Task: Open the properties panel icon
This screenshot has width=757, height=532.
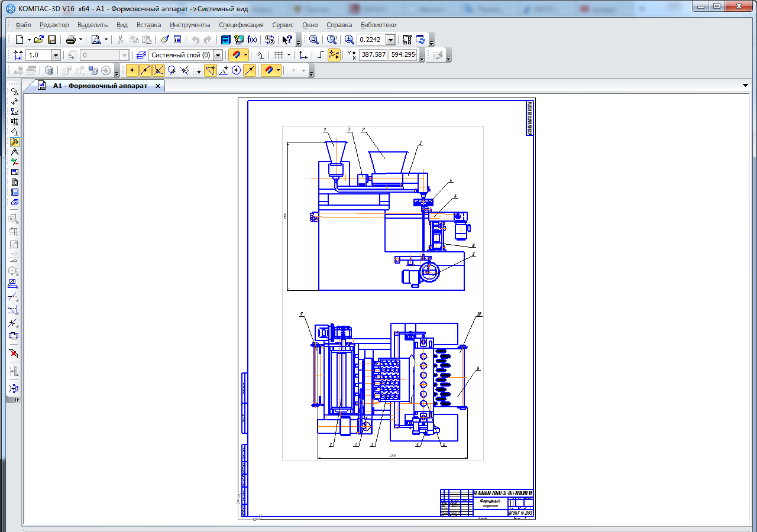Action: pyautogui.click(x=177, y=40)
